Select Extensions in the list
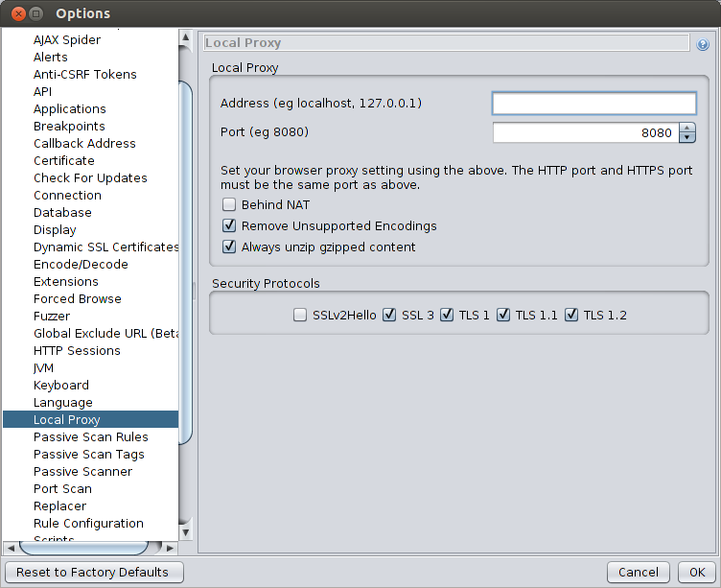721x588 pixels. tap(66, 282)
